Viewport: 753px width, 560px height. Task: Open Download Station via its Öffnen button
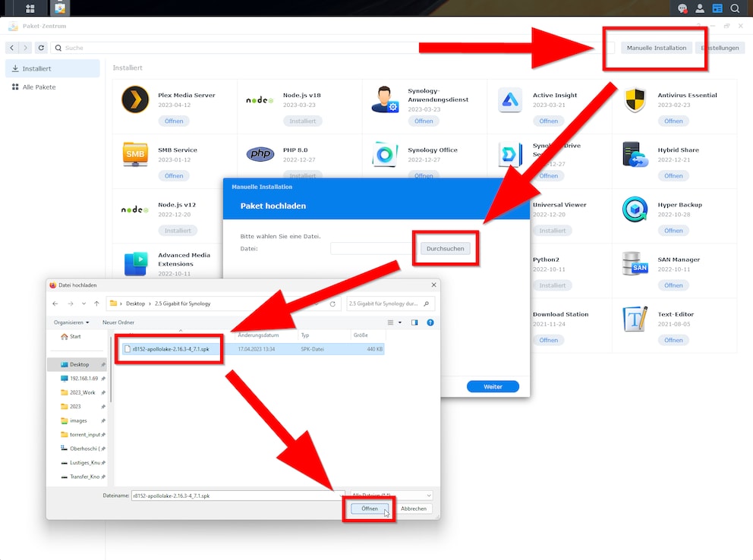point(548,340)
